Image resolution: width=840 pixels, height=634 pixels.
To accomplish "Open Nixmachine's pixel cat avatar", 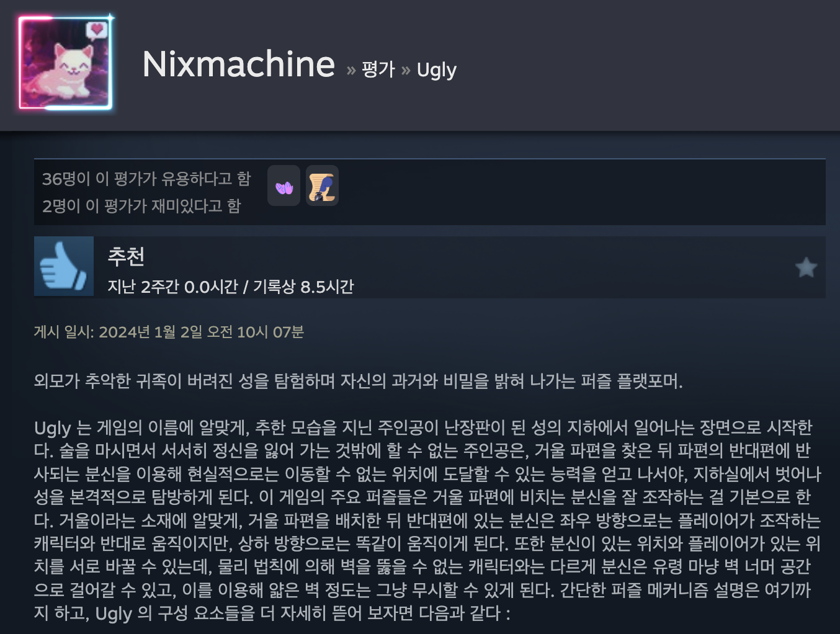I will (65, 63).
